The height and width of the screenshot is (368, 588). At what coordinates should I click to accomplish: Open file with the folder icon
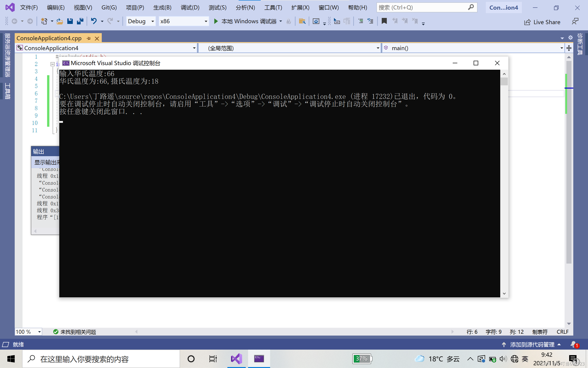point(59,21)
